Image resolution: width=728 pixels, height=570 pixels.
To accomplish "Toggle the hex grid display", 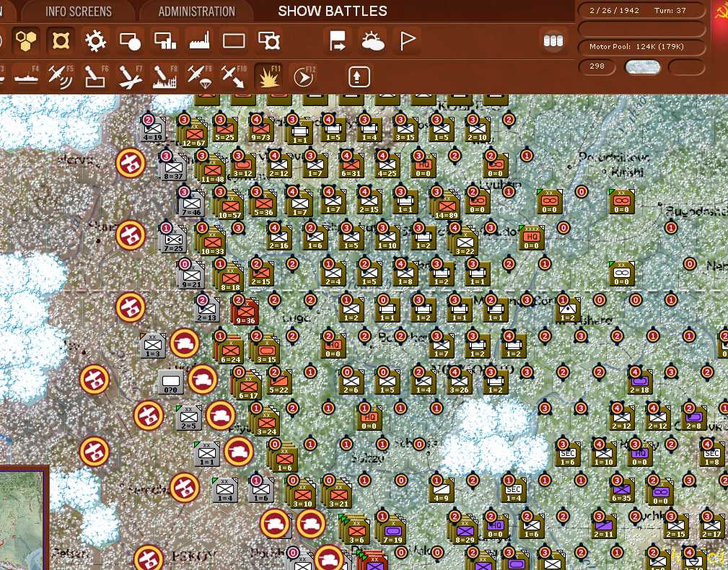I will [26, 41].
